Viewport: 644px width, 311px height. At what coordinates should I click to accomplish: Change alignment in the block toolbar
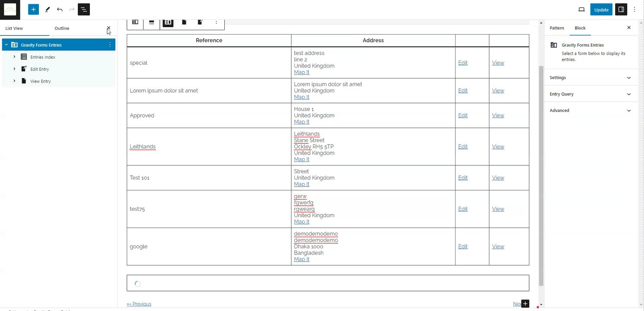pyautogui.click(x=152, y=22)
